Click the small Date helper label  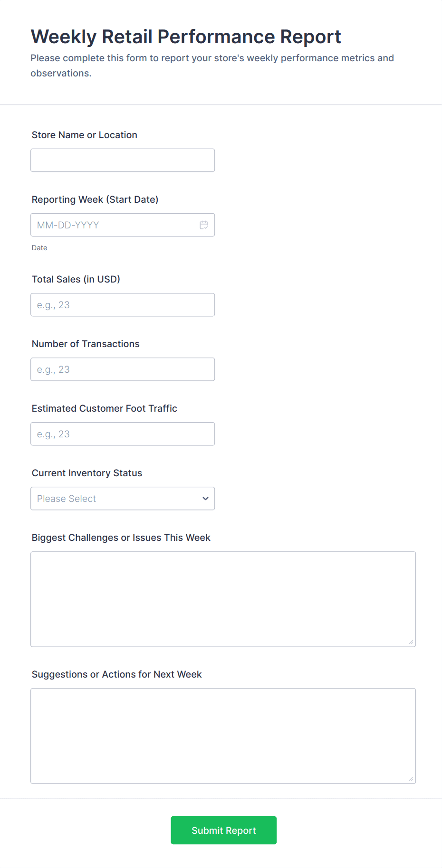click(39, 247)
